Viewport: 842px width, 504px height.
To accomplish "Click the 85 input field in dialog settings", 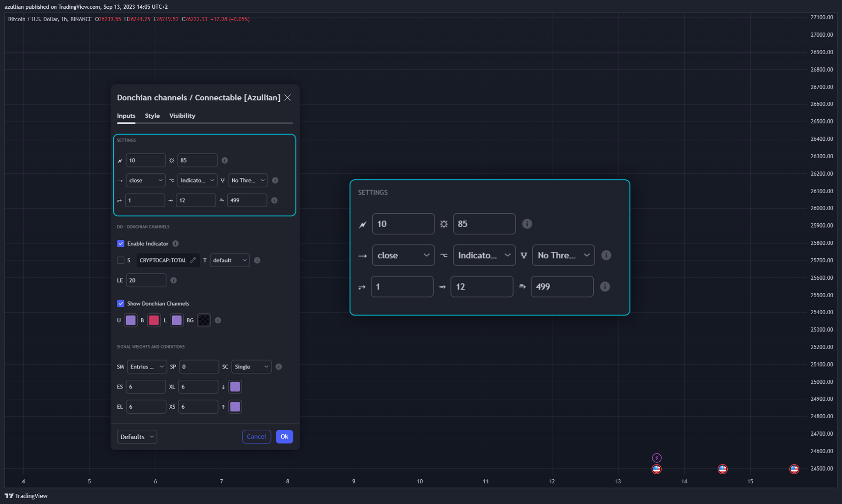I will [x=197, y=161].
